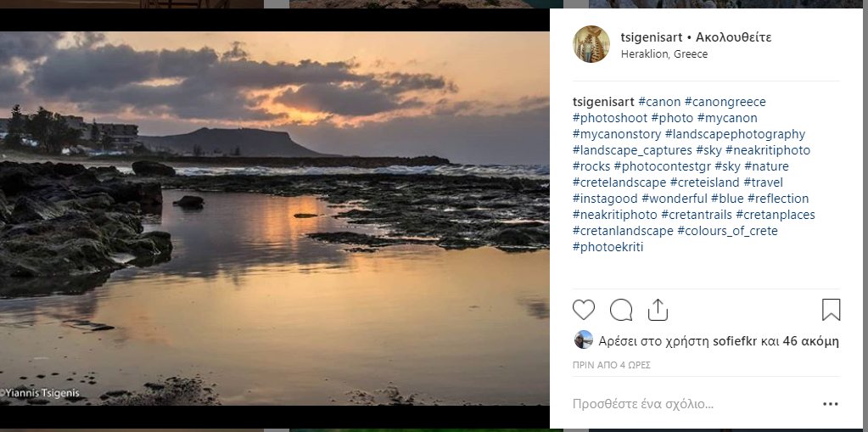
Task: Click sofiefkr's small liker avatar
Action: 583,340
